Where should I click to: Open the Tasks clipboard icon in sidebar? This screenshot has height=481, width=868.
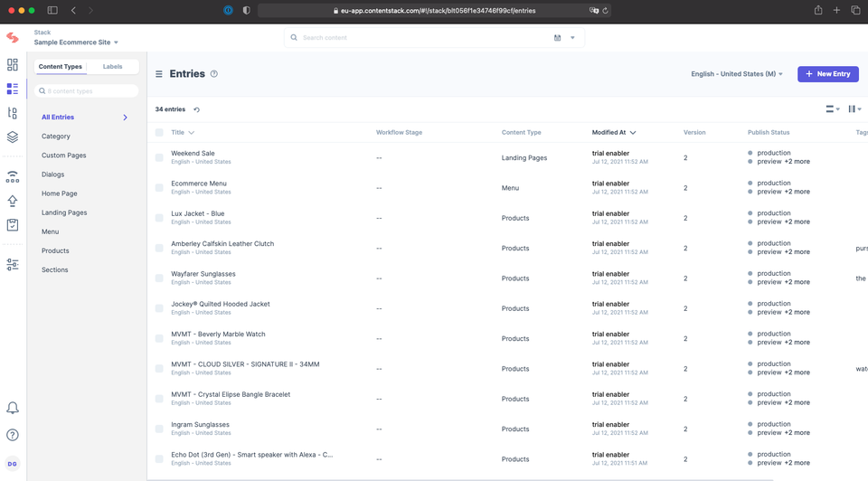click(x=12, y=225)
